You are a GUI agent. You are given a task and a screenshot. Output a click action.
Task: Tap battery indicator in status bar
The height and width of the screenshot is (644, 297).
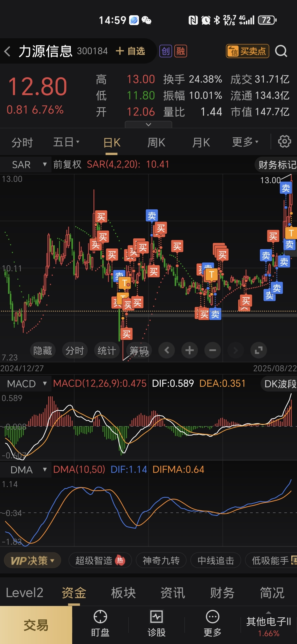click(268, 20)
